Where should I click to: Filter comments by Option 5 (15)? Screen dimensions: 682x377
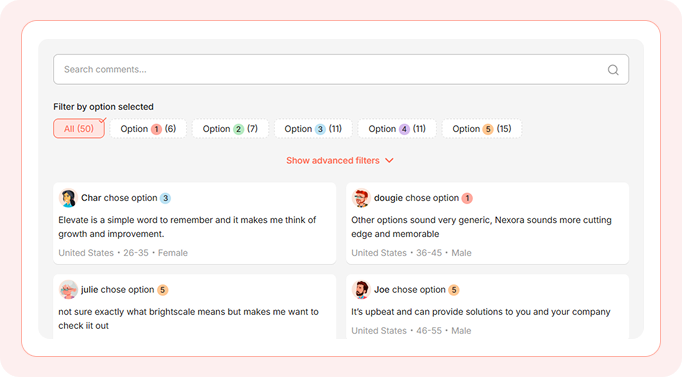point(481,129)
